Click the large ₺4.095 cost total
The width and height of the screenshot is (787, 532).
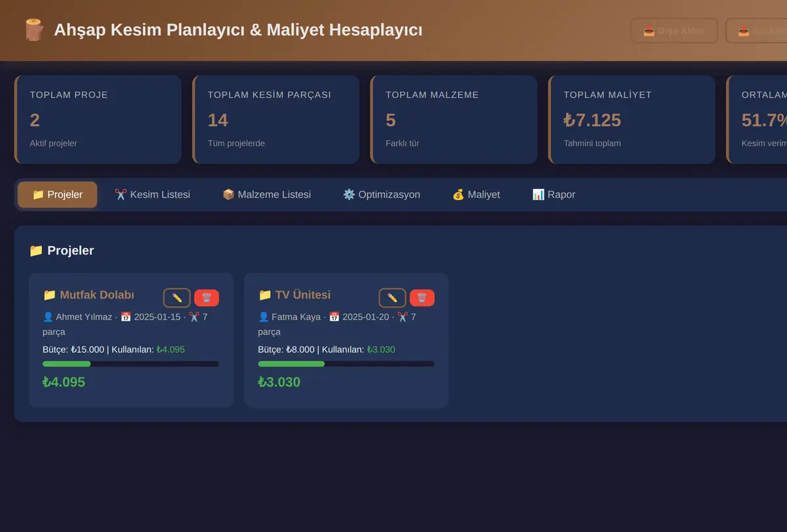tap(64, 382)
